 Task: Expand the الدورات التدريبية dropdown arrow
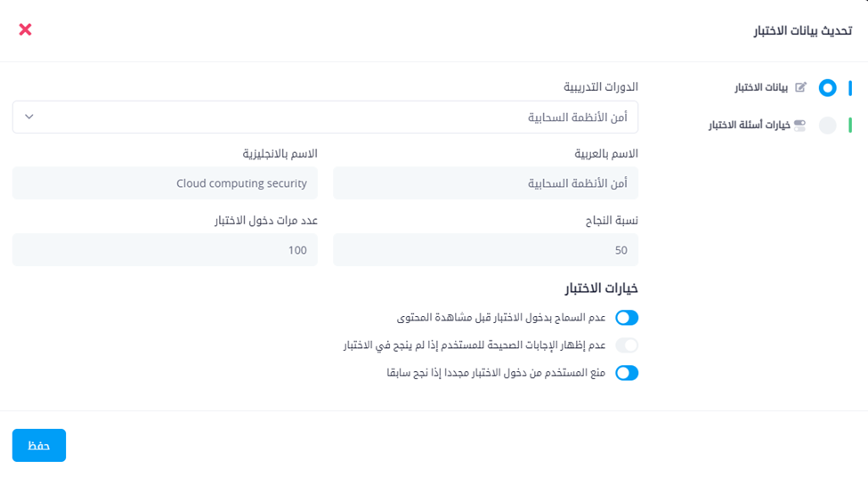point(29,117)
